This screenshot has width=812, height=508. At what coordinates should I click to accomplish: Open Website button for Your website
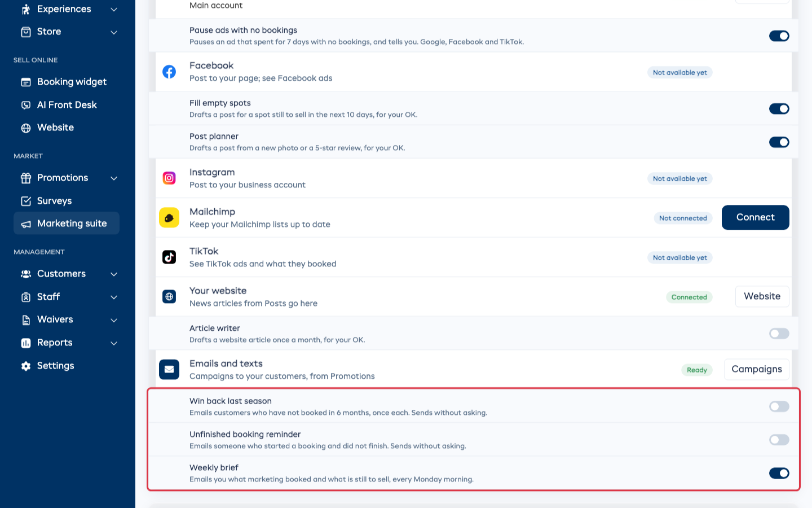point(762,296)
